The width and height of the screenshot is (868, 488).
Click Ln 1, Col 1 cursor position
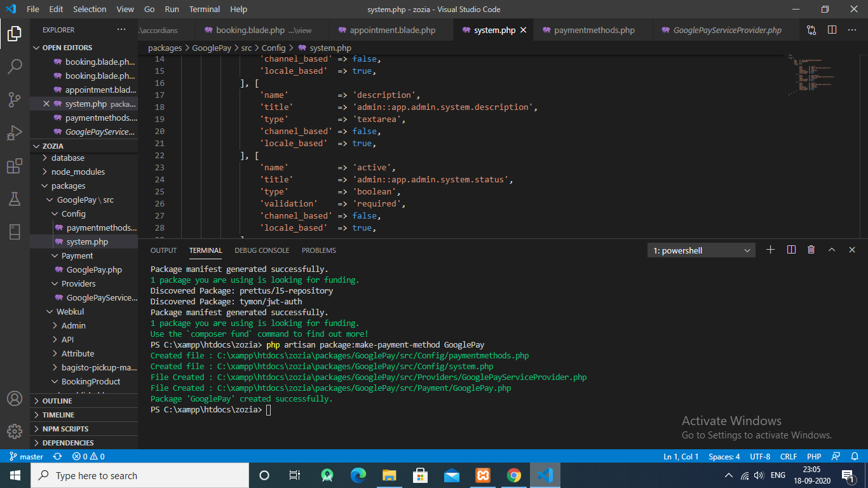click(x=681, y=456)
